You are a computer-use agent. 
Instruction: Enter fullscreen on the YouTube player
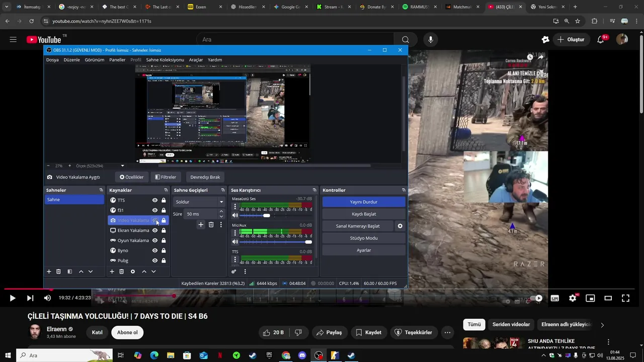click(x=625, y=298)
